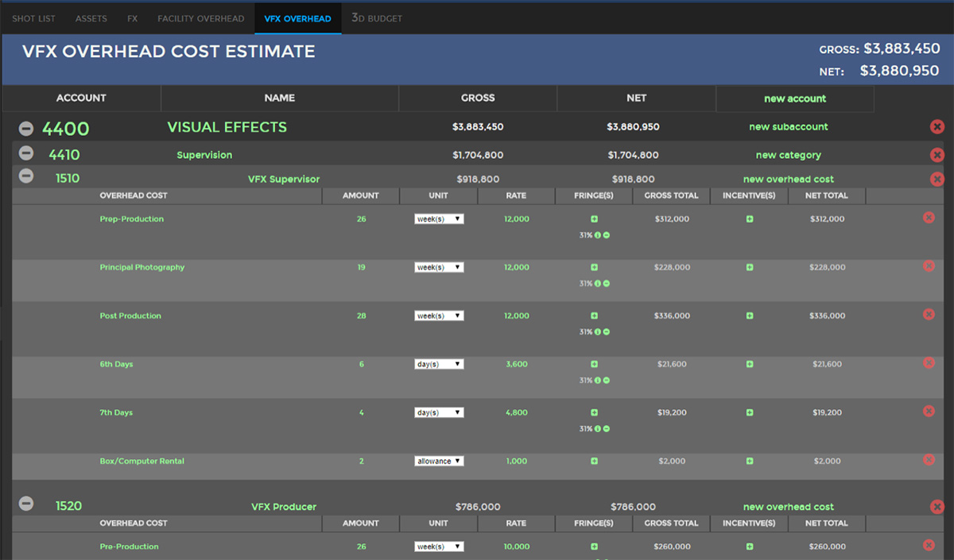The width and height of the screenshot is (954, 560).
Task: Collapse the 4400 Visual Effects account
Action: 26,128
